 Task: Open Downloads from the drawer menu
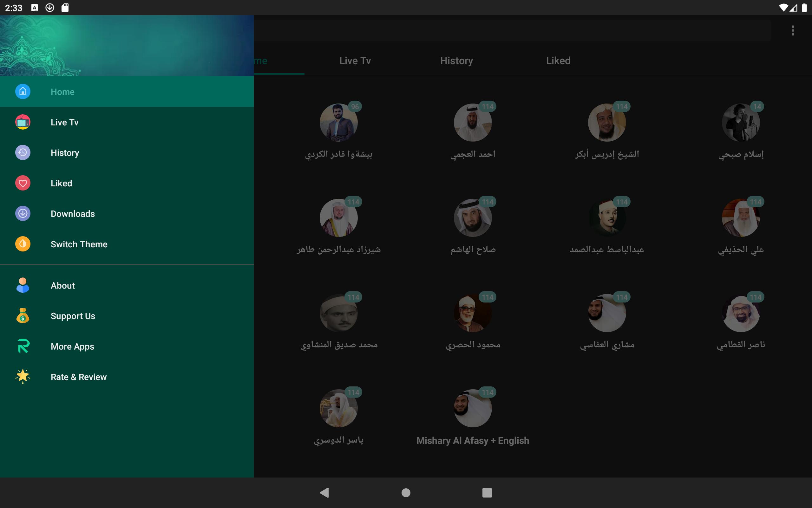click(127, 213)
